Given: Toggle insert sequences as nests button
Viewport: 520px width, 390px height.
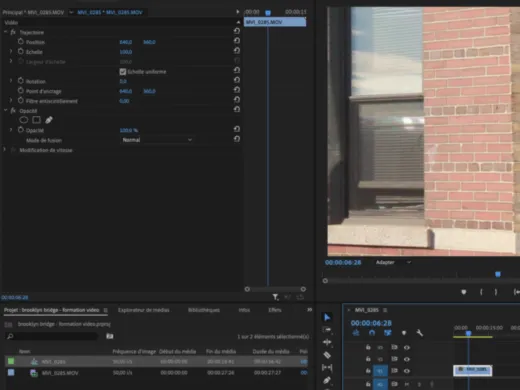Looking at the screenshot, I should tap(356, 333).
